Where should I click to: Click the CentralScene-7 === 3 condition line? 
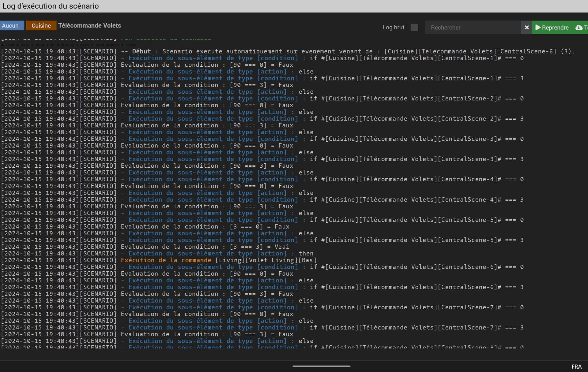pos(262,328)
